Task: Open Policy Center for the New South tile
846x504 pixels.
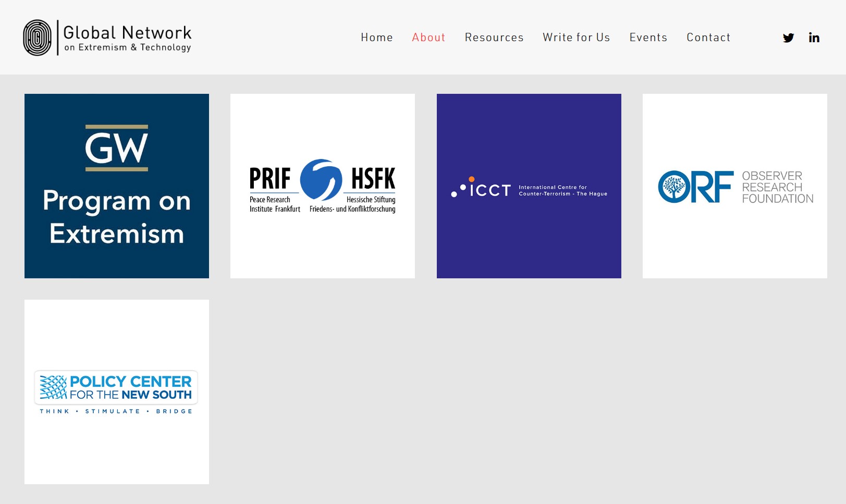Action: (x=117, y=392)
